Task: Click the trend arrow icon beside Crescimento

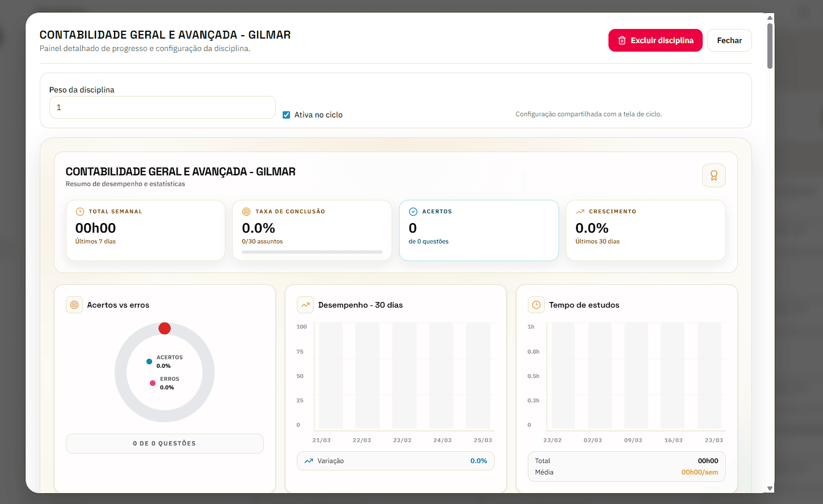Action: click(580, 212)
